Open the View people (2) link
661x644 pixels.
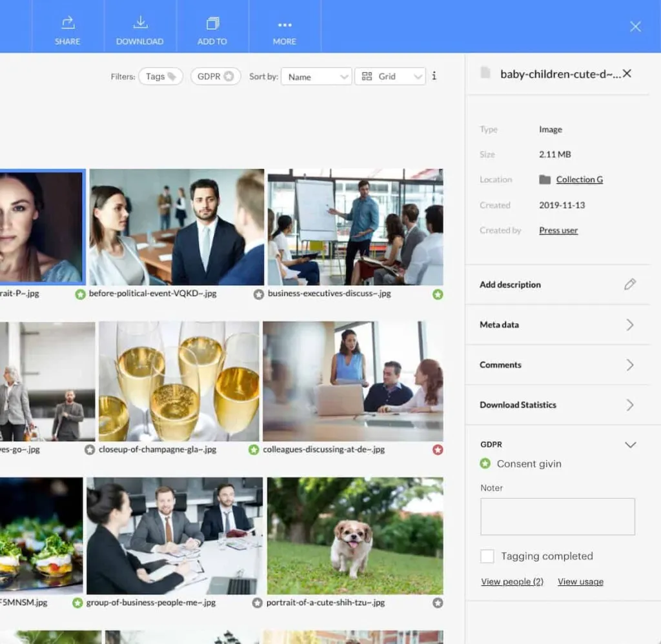coord(512,581)
